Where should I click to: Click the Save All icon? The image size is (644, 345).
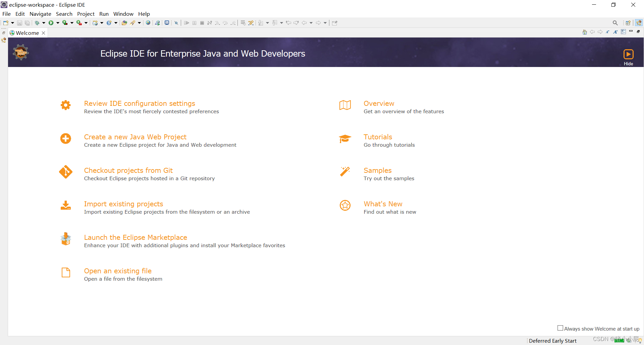coord(28,23)
